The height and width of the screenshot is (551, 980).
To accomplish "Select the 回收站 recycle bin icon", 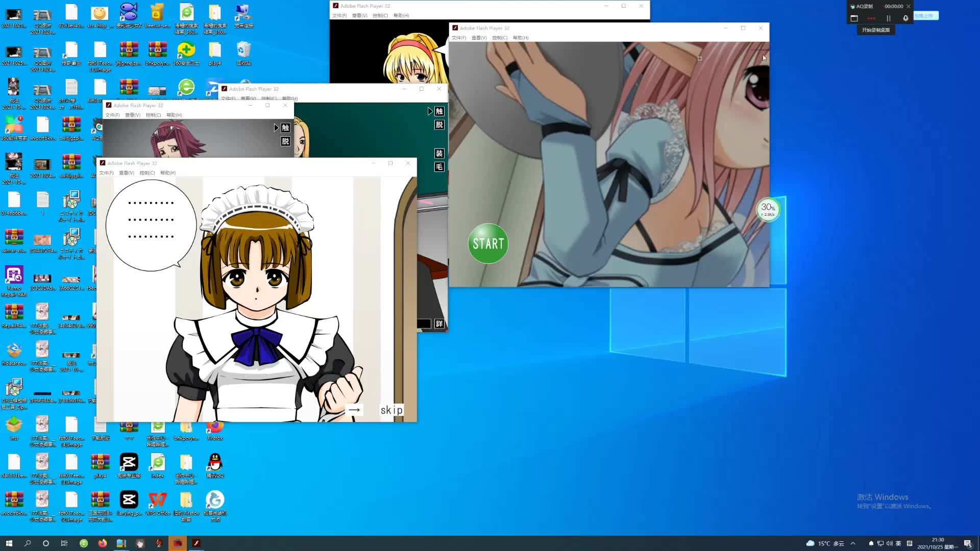I will pyautogui.click(x=243, y=54).
